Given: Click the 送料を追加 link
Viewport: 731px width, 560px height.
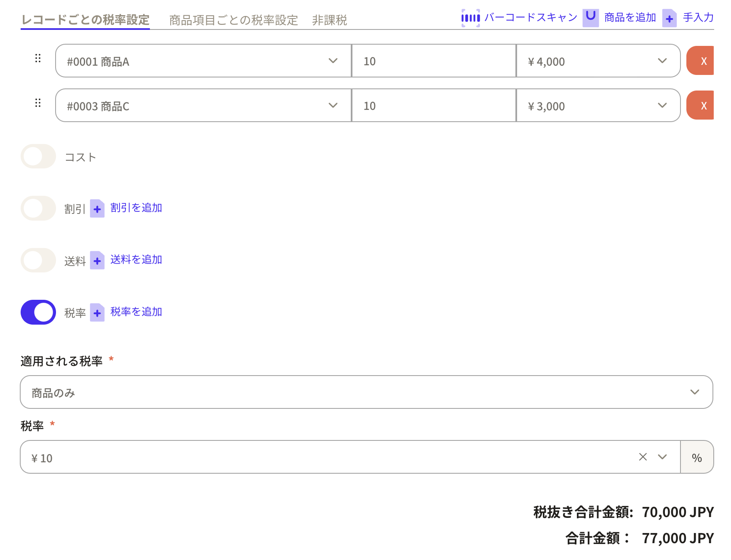Looking at the screenshot, I should point(136,260).
